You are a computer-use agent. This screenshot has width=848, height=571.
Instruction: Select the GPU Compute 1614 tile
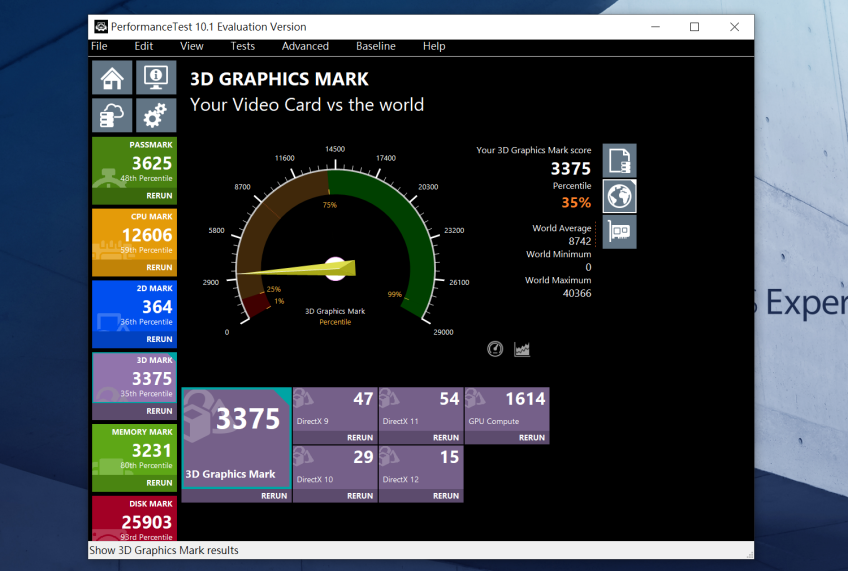coord(507,409)
